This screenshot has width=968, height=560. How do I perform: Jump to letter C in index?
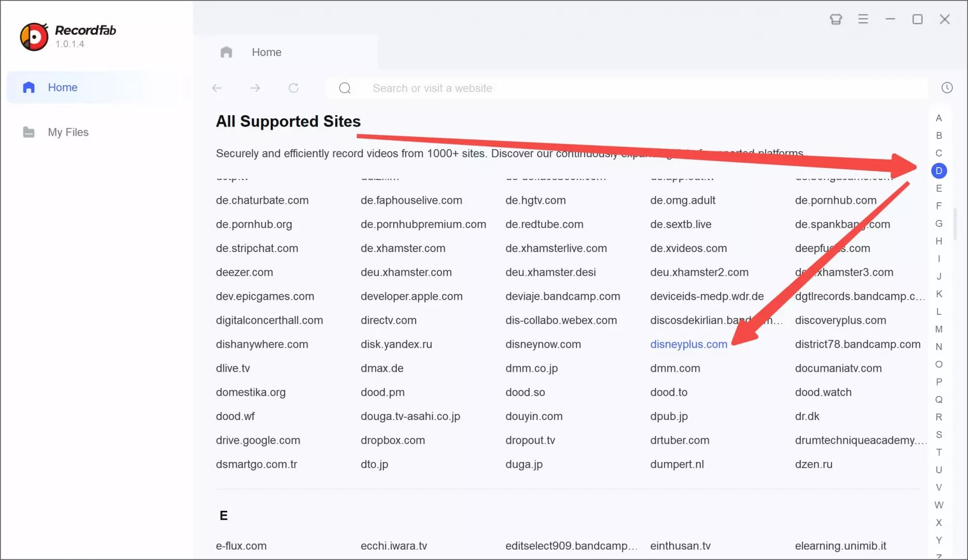pyautogui.click(x=938, y=153)
